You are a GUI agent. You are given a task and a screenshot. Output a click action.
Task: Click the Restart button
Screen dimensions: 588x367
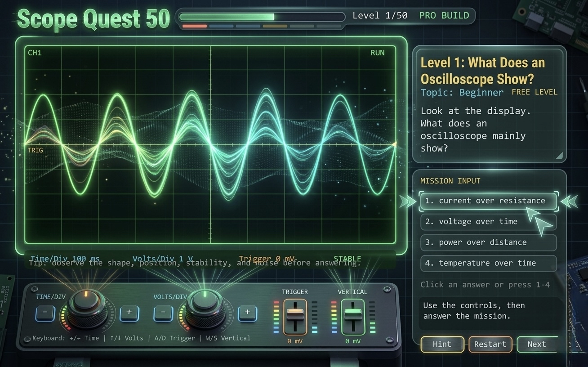click(x=490, y=345)
